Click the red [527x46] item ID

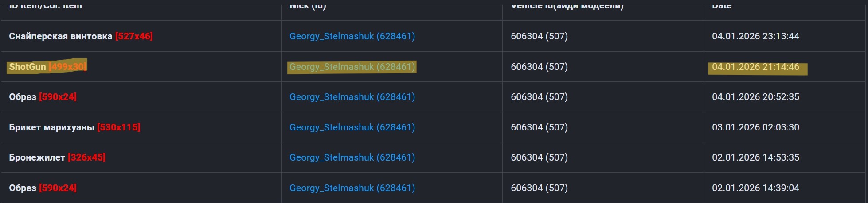[x=134, y=36]
